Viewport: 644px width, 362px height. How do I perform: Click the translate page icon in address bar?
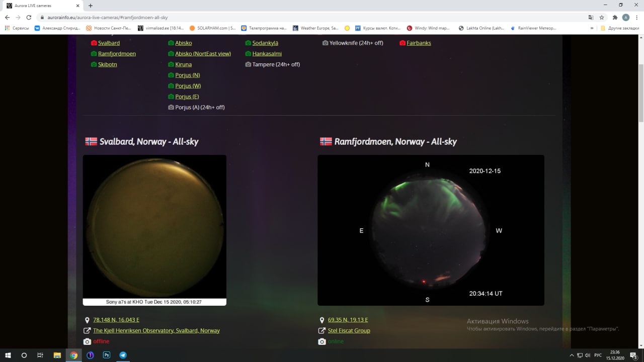tap(591, 17)
